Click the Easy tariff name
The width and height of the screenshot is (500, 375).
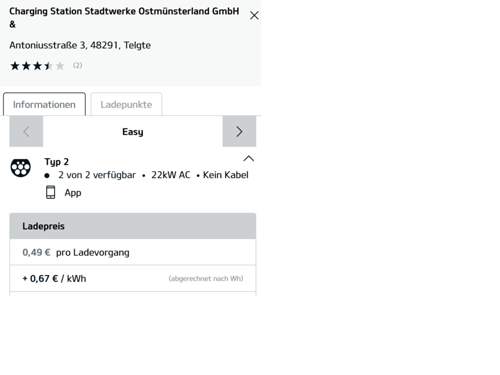133,132
